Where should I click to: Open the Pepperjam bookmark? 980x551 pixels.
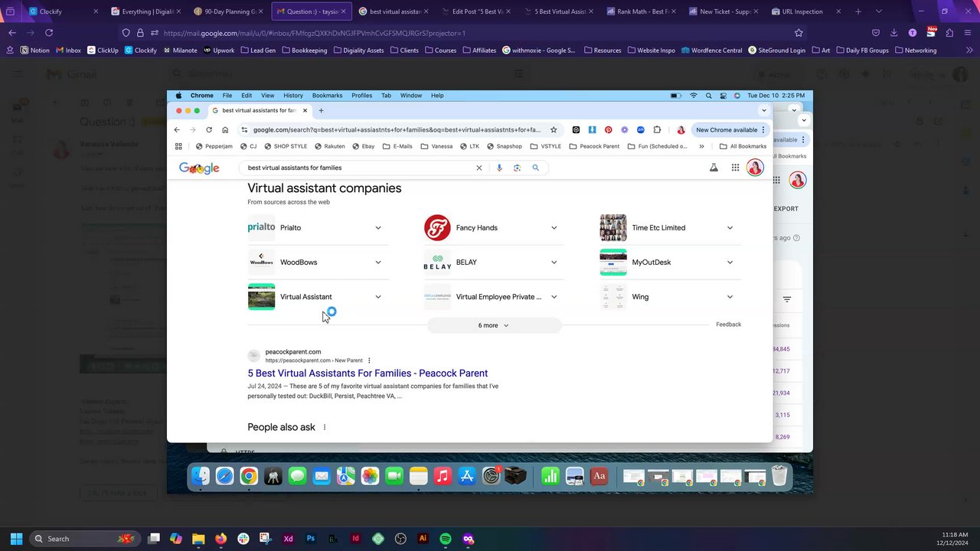click(x=214, y=146)
